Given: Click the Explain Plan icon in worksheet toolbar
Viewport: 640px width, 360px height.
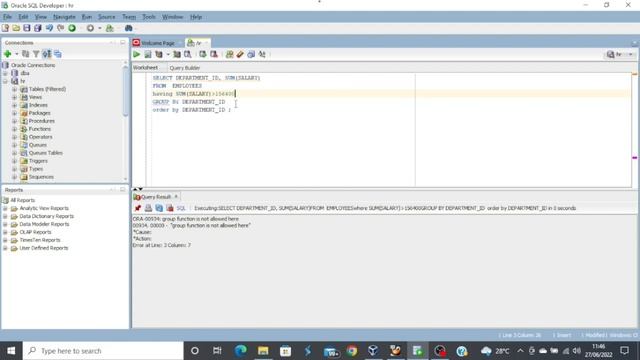Looking at the screenshot, I should click(159, 54).
